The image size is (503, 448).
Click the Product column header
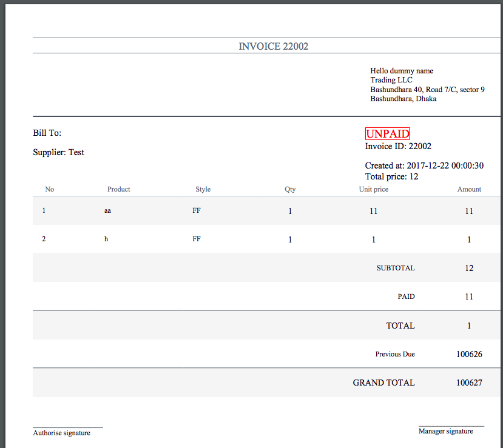point(119,189)
